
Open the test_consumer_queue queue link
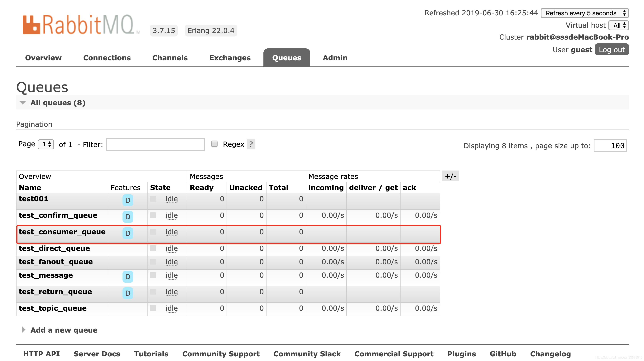62,232
